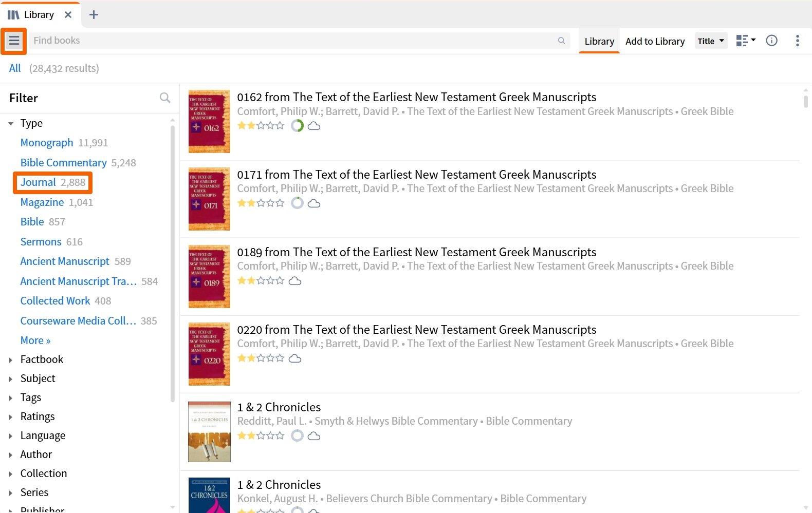The image size is (812, 513).
Task: Click in the Find books field
Action: (x=293, y=41)
